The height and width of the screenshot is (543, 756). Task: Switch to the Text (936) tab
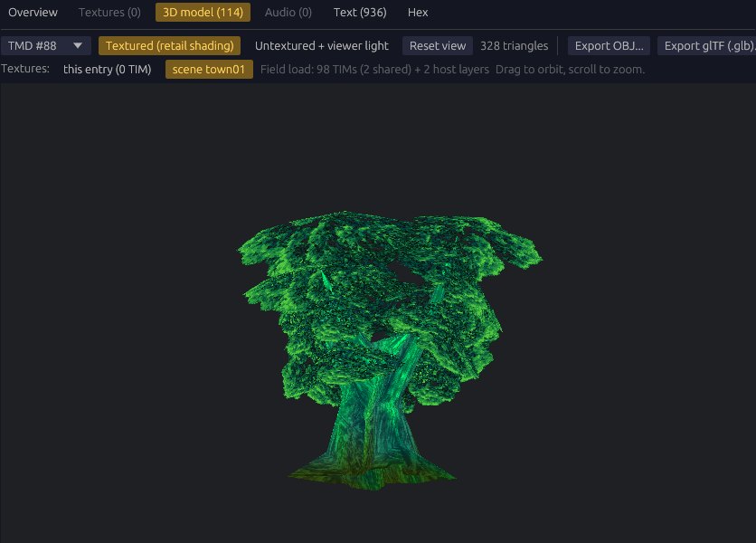click(x=360, y=13)
